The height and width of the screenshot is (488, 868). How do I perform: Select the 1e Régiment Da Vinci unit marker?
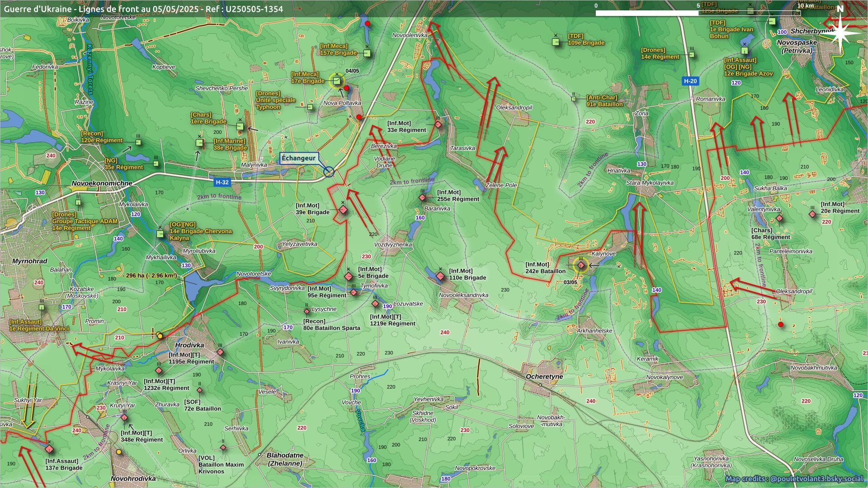click(42, 307)
